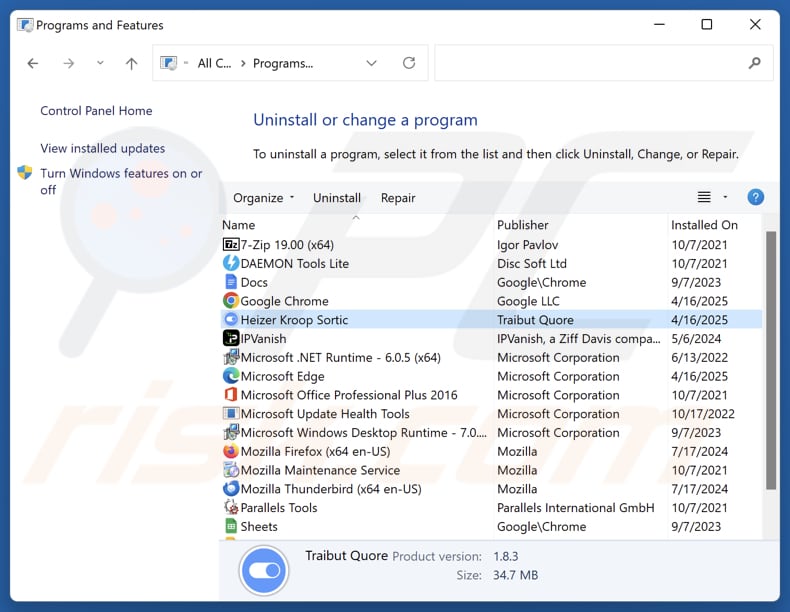Click the Mozilla Firefox icon
Screen dimensions: 790x612
[231, 451]
